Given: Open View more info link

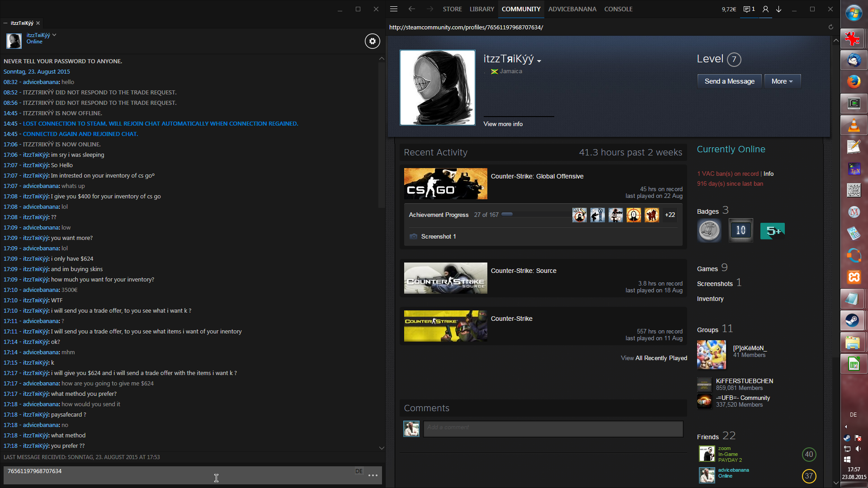Looking at the screenshot, I should (503, 124).
